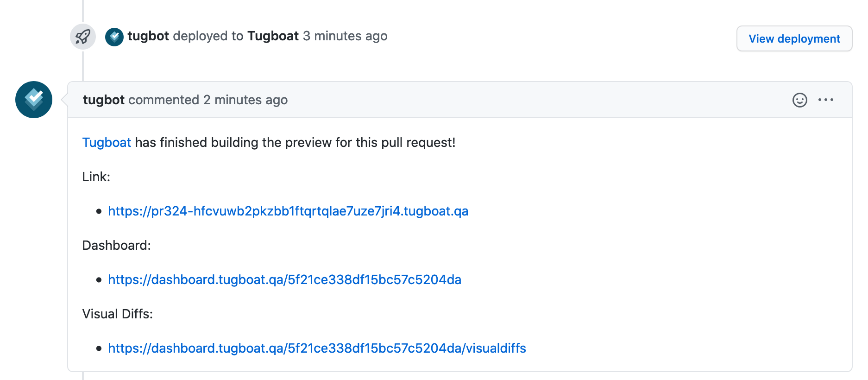The image size is (868, 380).
Task: Click the rocket deployment icon
Action: 82,36
